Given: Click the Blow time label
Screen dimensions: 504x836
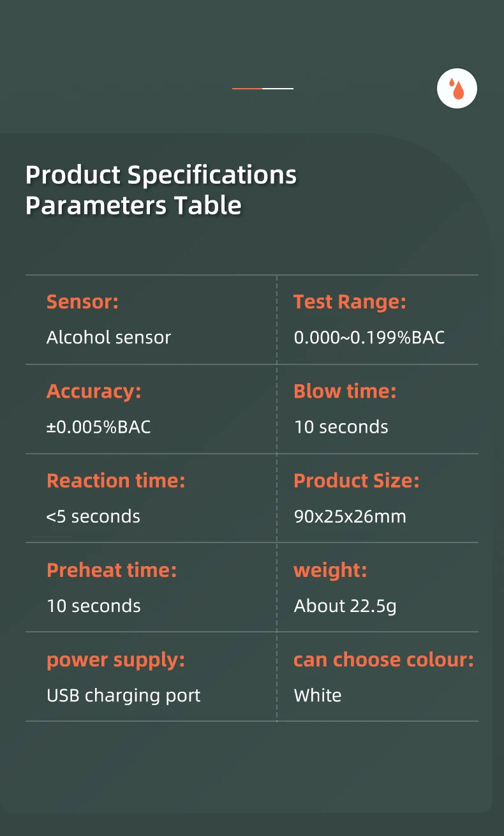Looking at the screenshot, I should coord(345,391).
